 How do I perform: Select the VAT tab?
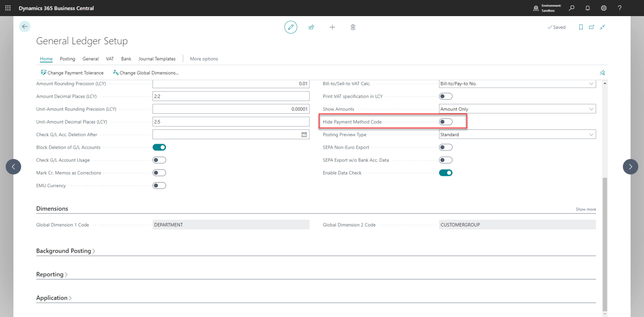pos(110,59)
